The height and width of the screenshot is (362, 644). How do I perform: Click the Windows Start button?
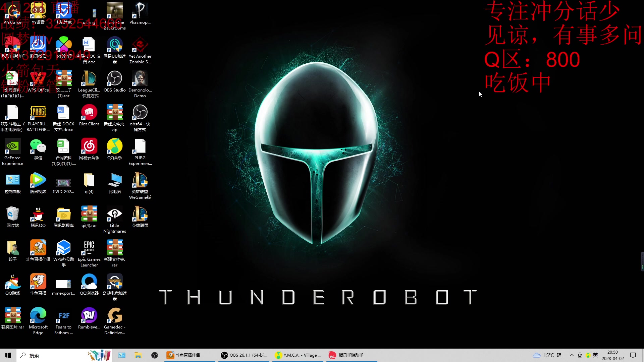[8, 355]
